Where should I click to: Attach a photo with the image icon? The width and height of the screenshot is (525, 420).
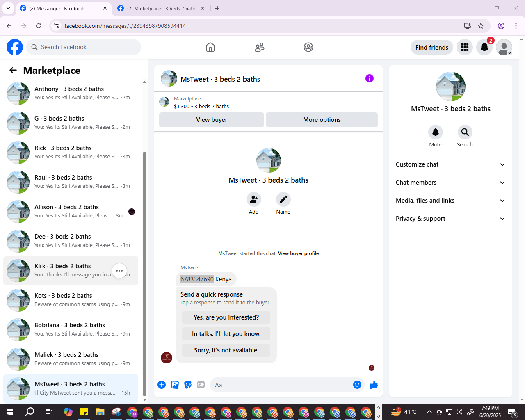[x=175, y=385]
